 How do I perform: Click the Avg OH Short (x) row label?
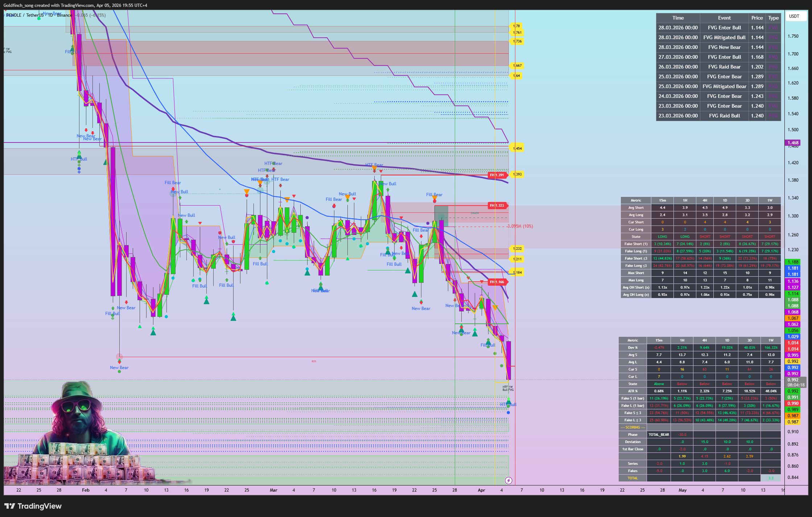636,288
